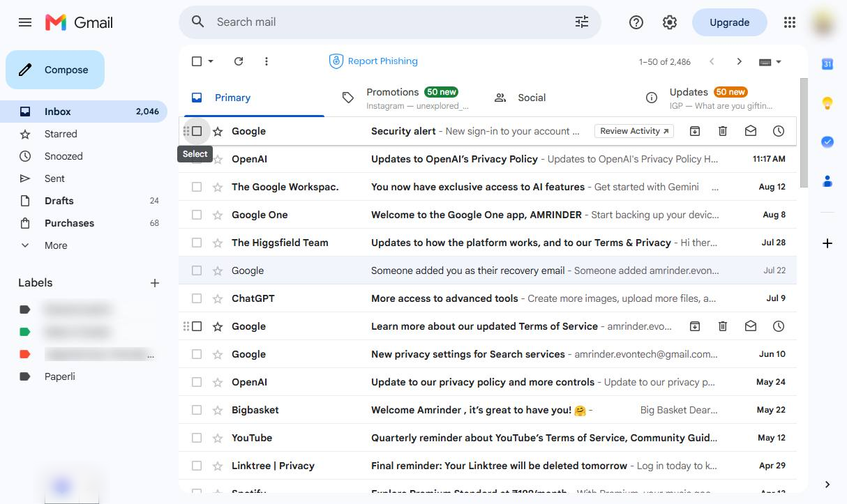Delete the updated Terms of Service email
Image resolution: width=847 pixels, height=504 pixels.
[x=723, y=326]
